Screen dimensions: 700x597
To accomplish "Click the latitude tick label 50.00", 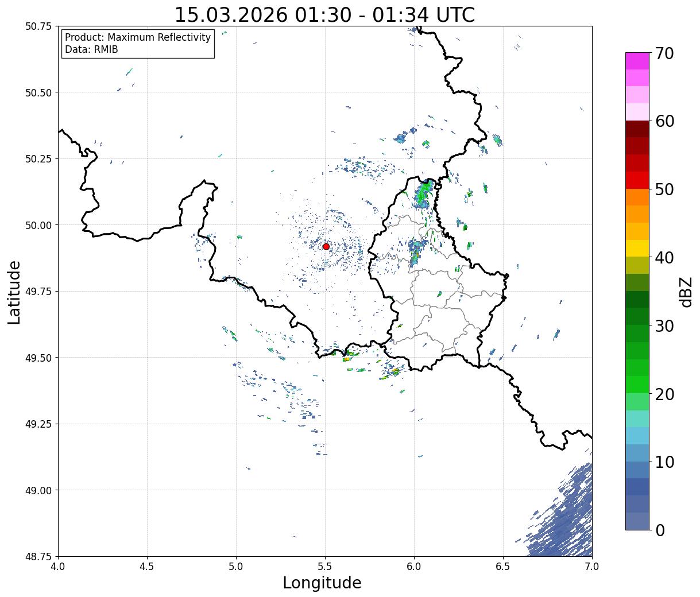I will (x=38, y=225).
